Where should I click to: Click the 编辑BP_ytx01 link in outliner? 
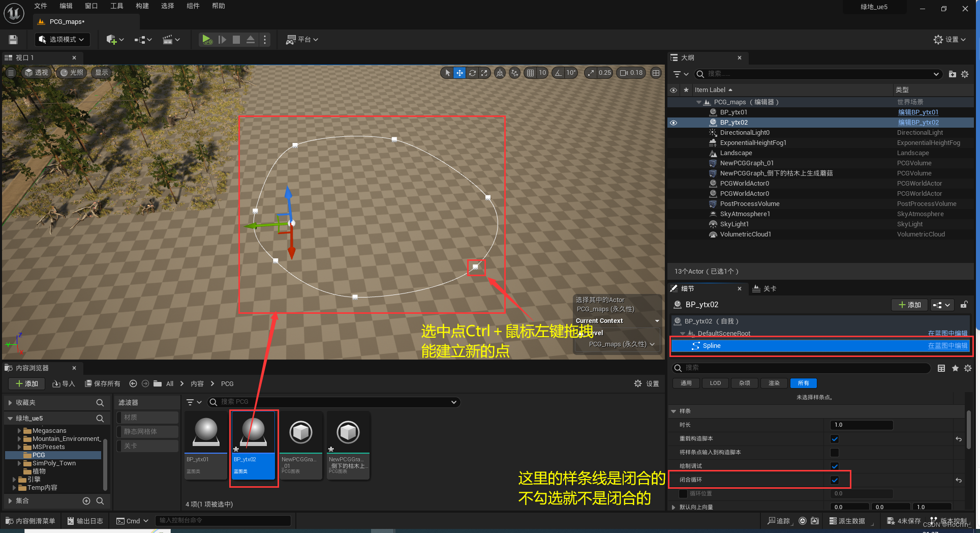[x=918, y=112]
